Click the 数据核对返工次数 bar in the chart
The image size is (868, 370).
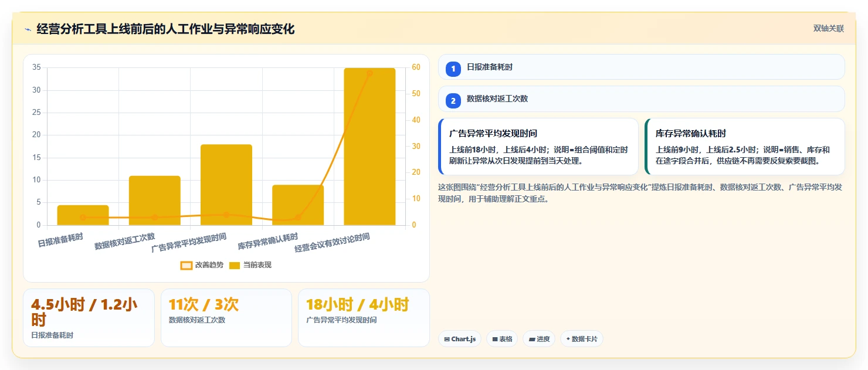(155, 201)
